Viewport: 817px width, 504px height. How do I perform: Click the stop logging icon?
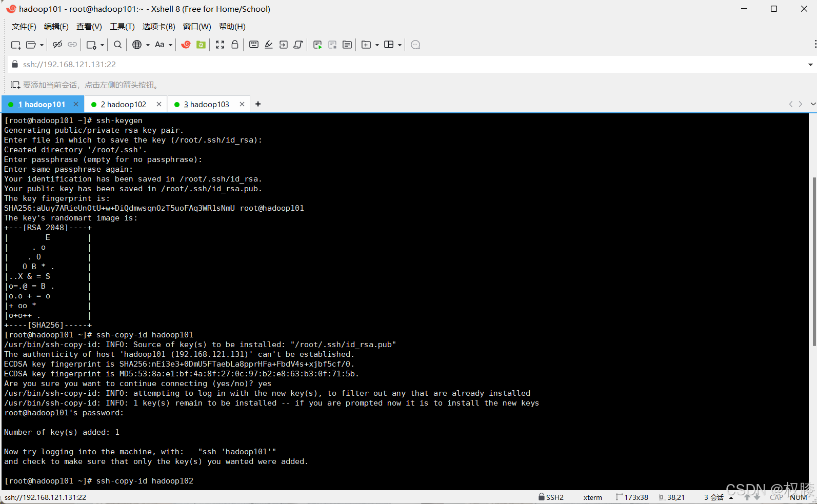[332, 45]
